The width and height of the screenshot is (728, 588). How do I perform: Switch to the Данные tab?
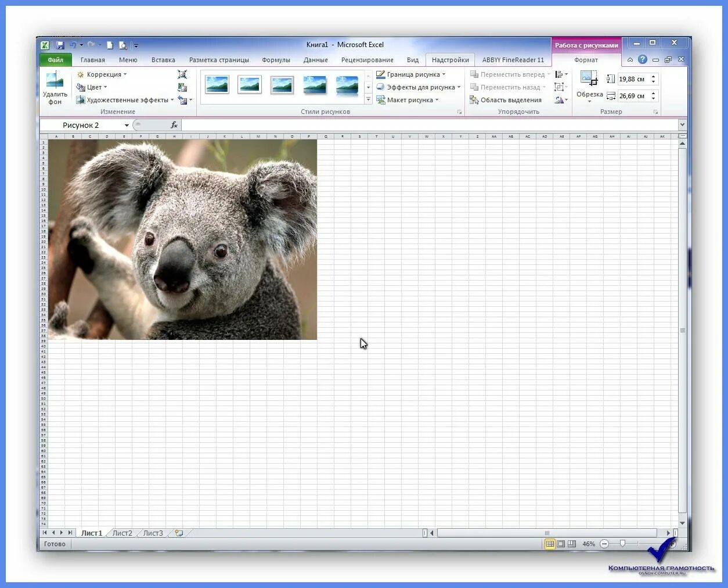click(x=316, y=60)
